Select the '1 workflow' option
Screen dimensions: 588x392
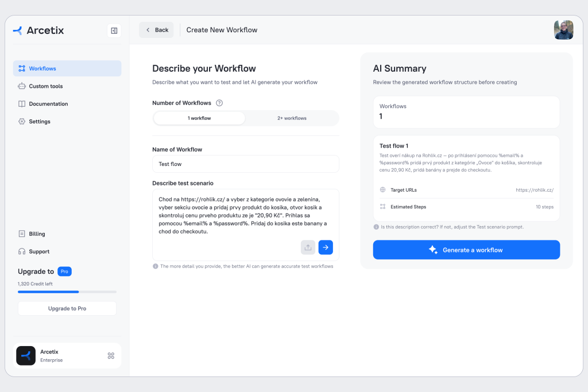click(x=199, y=118)
